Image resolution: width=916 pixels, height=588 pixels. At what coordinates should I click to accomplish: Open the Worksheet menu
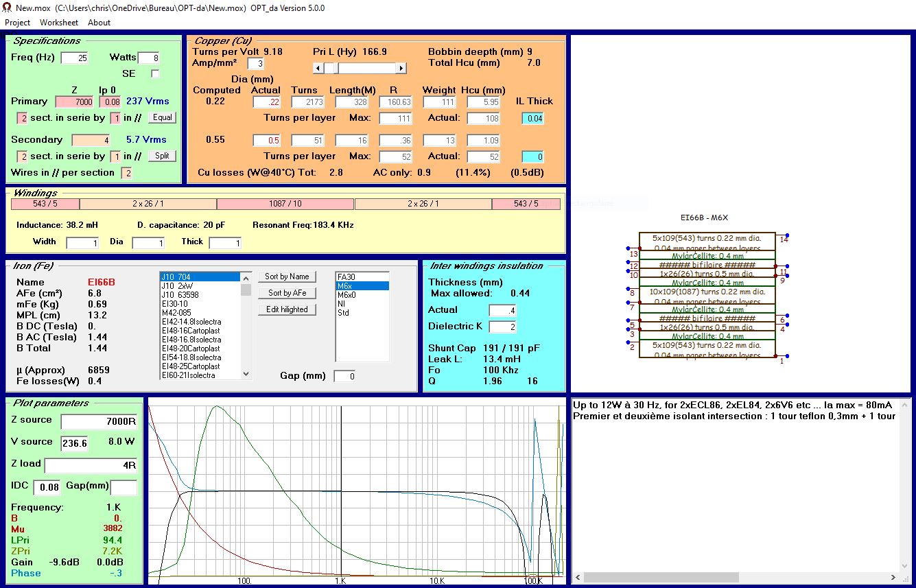coord(59,23)
